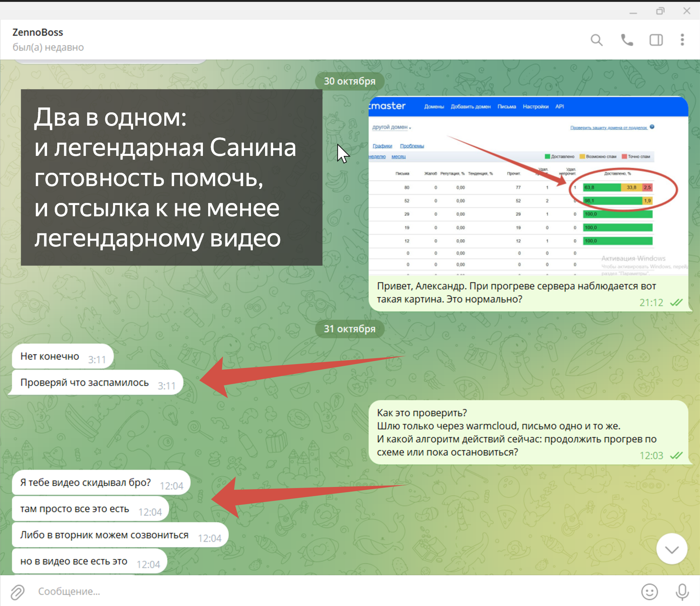Click the 31 октября date badge
Viewport: 700px width, 606px height.
[x=349, y=329]
